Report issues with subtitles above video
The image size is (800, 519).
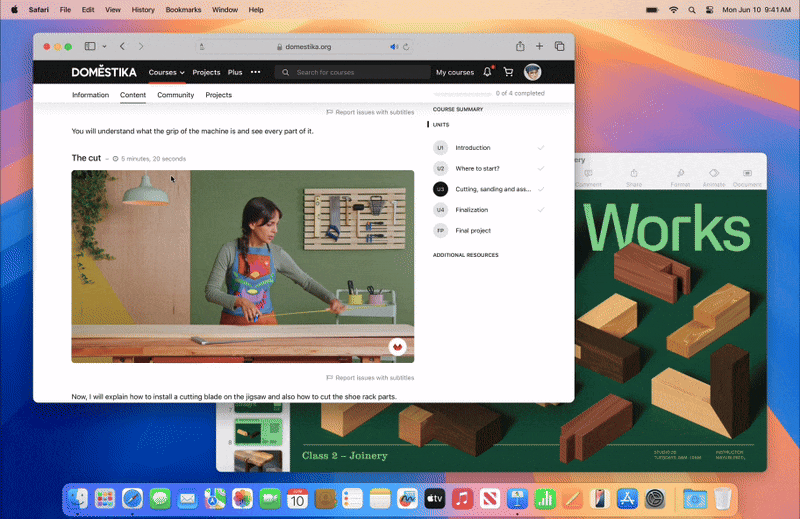tap(370, 112)
